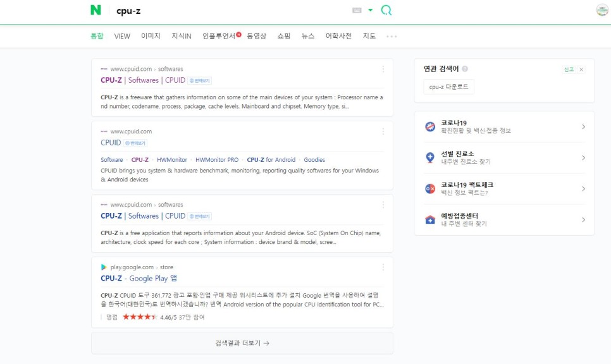Image resolution: width=611 pixels, height=364 pixels.
Task: Expand the 코로나19 row chevron
Action: [x=583, y=126]
